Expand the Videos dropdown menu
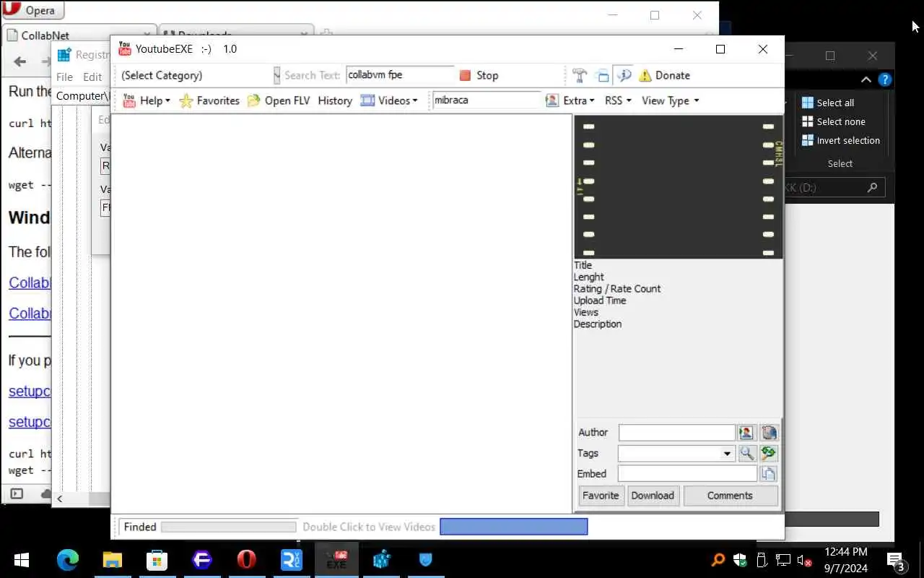Screen dimensions: 924x578 coord(415,101)
